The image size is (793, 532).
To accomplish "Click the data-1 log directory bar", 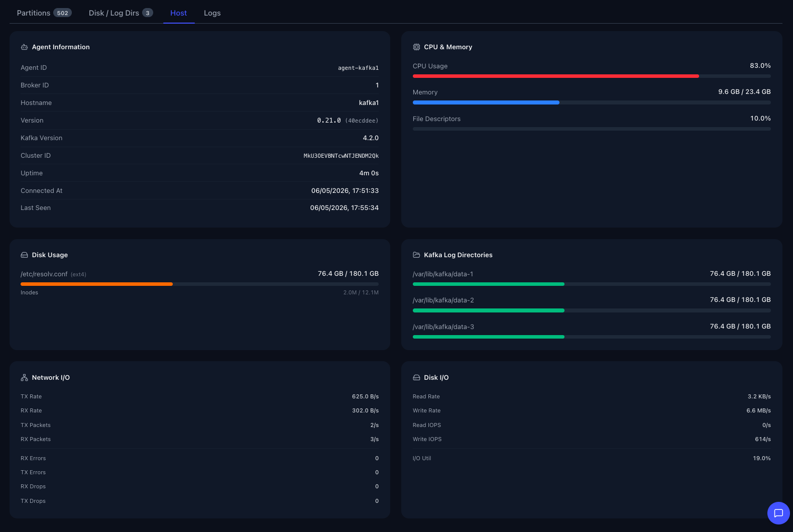I will 592,284.
